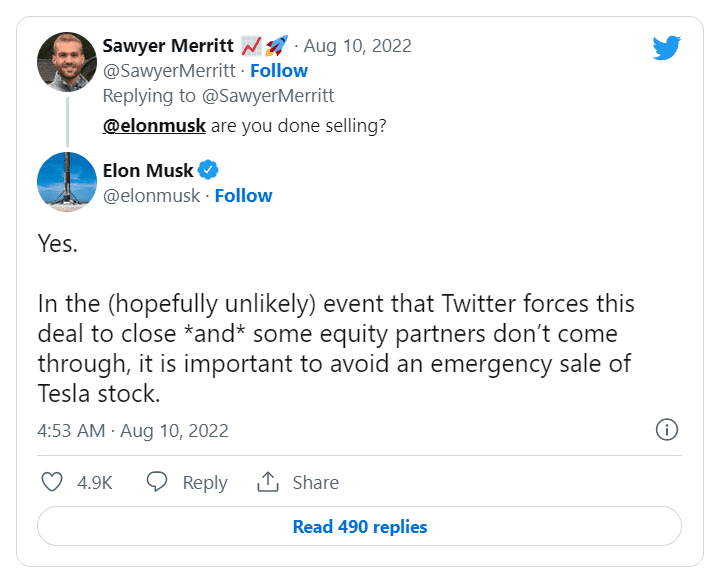Click the reply speech bubble icon
This screenshot has height=573, width=715.
[157, 482]
